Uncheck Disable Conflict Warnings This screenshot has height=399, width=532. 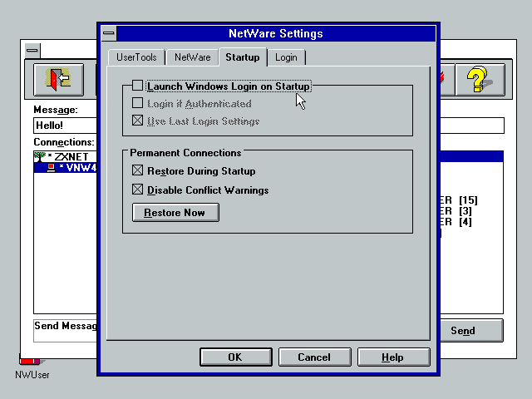pyautogui.click(x=137, y=190)
